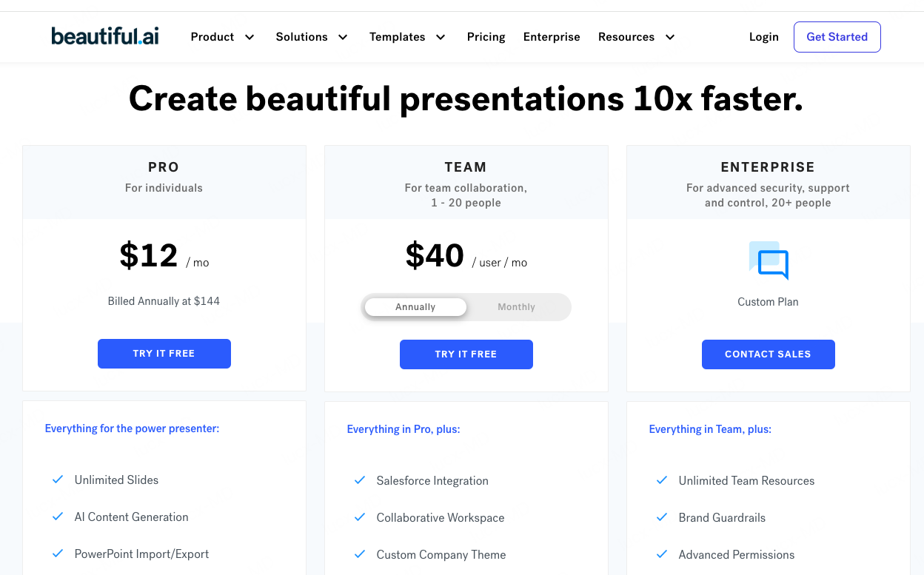Click the 'Brand Guardrails' feature text

(x=722, y=518)
